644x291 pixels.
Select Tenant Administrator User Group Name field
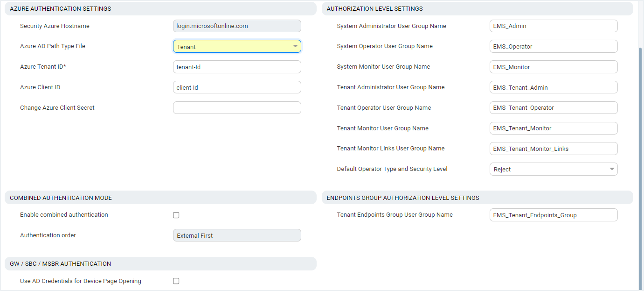pyautogui.click(x=554, y=87)
